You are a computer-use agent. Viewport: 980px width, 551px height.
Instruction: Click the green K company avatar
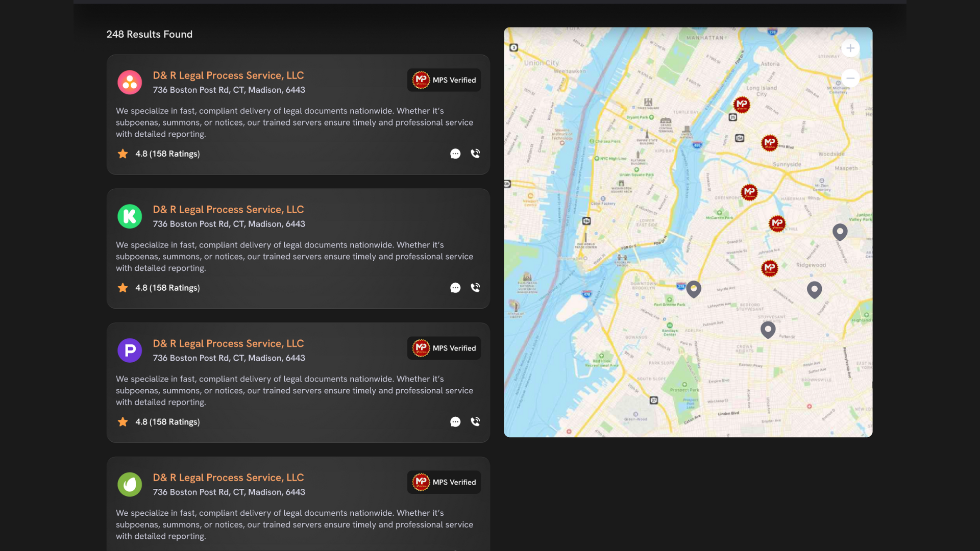[x=130, y=216]
